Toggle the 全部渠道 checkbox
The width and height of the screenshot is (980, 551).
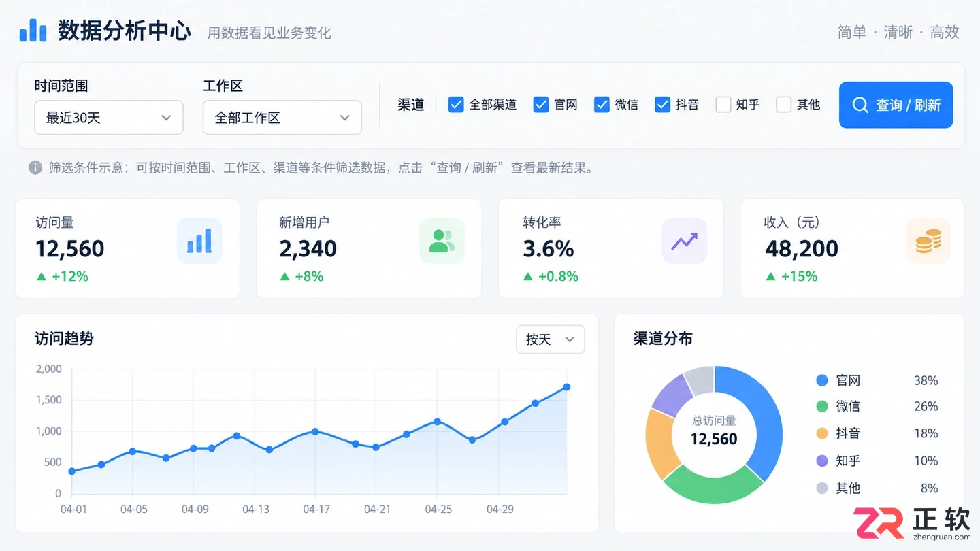[x=456, y=104]
